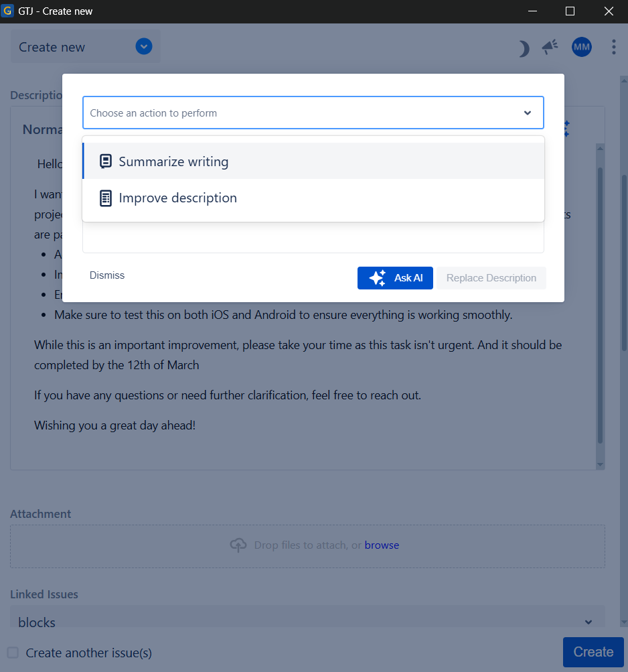Enable Create another issue(s) checkbox
The image size is (628, 672).
click(13, 653)
